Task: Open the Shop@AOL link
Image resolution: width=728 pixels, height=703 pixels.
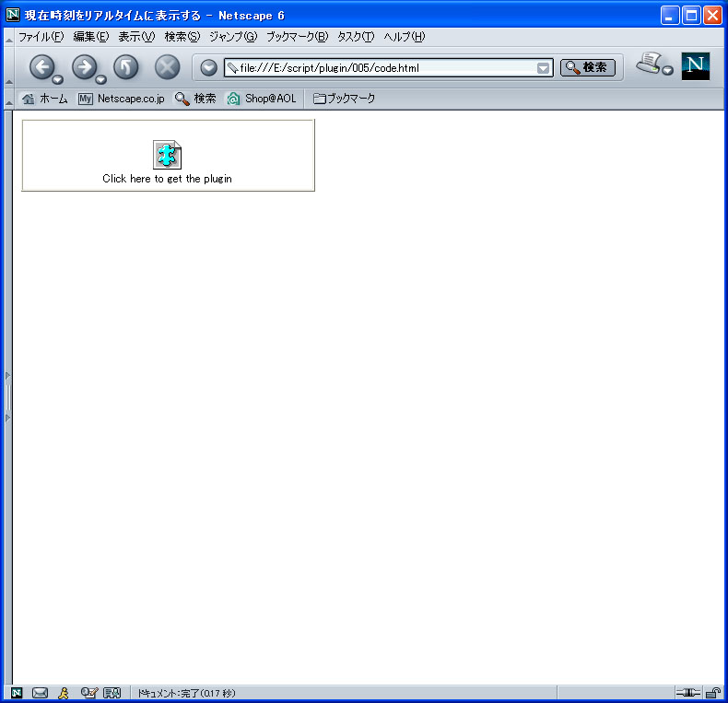Action: 262,99
